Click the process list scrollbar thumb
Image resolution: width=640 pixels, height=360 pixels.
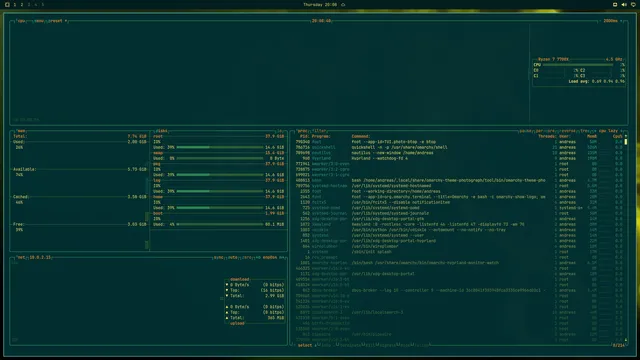tap(626, 142)
